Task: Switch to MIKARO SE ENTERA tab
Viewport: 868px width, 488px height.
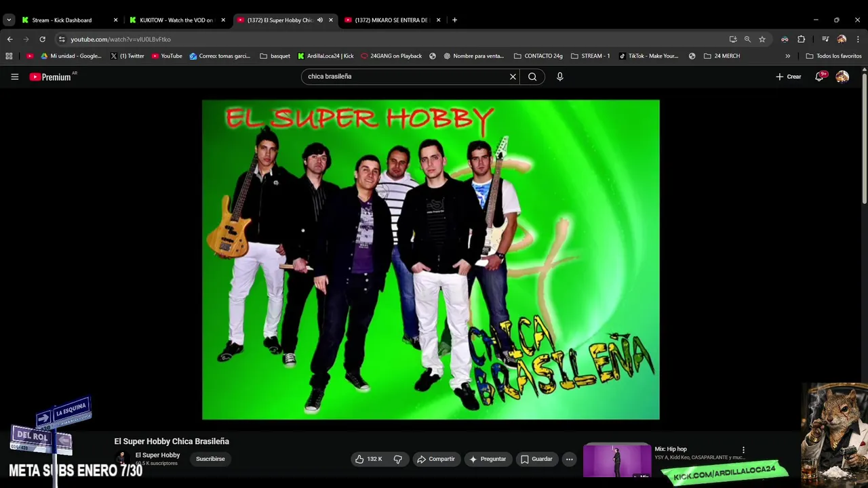Action: point(391,20)
